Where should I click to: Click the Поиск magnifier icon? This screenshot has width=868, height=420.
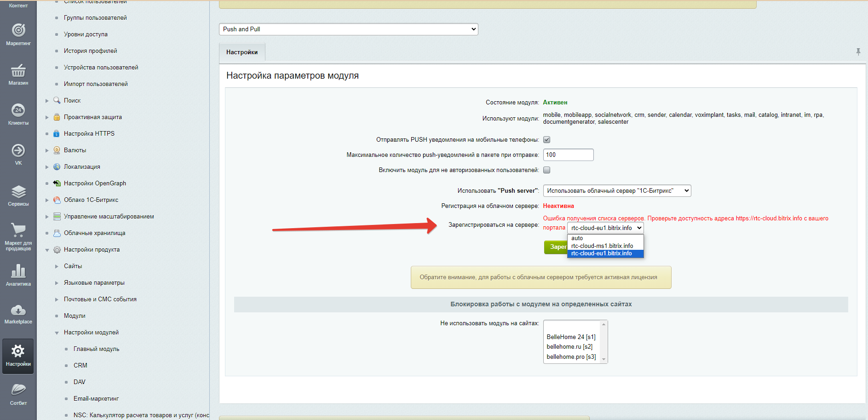tap(57, 100)
